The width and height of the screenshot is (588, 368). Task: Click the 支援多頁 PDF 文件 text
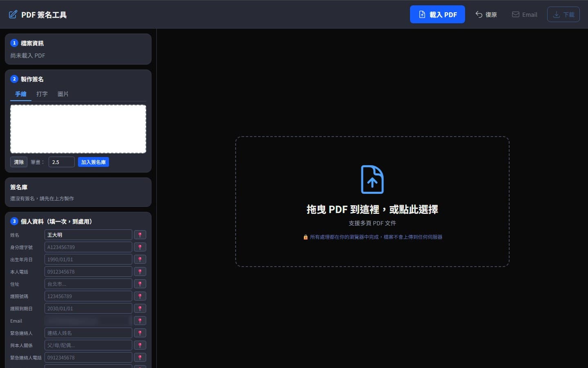coord(372,223)
